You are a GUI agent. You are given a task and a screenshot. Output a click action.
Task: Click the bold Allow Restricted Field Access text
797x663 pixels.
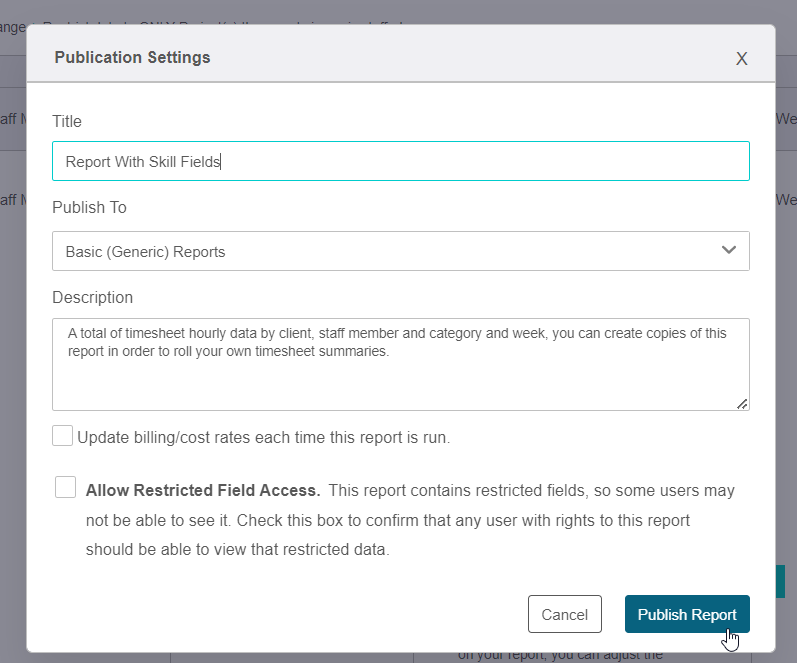[203, 491]
